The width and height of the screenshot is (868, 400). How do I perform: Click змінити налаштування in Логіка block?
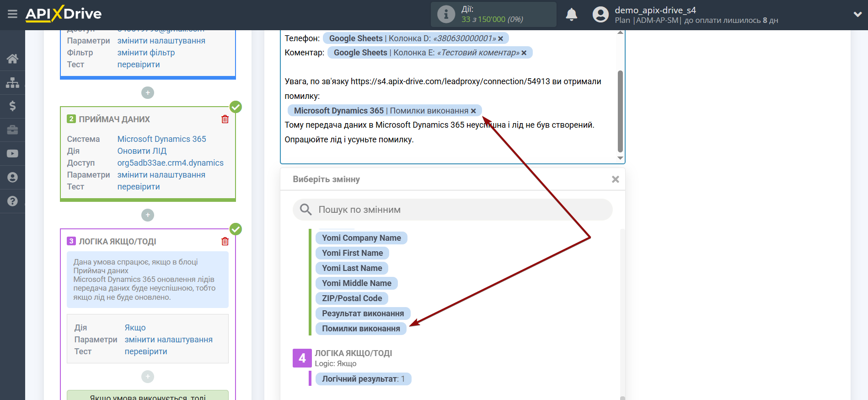coord(168,340)
